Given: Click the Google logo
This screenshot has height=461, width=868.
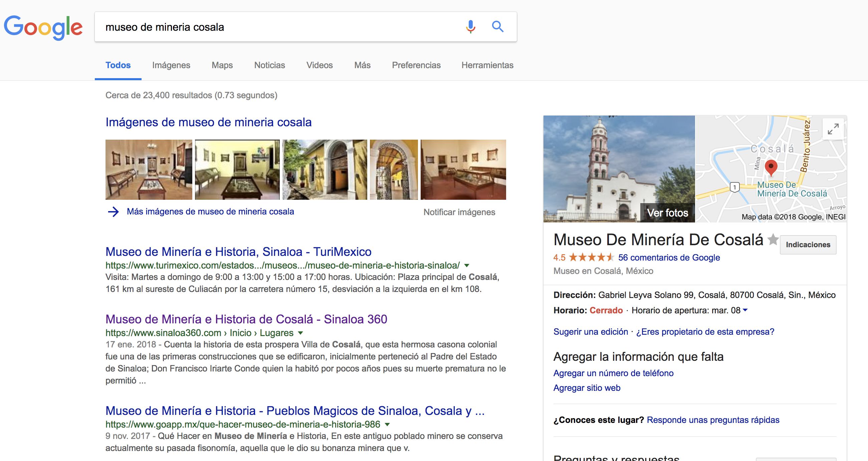Looking at the screenshot, I should (43, 27).
